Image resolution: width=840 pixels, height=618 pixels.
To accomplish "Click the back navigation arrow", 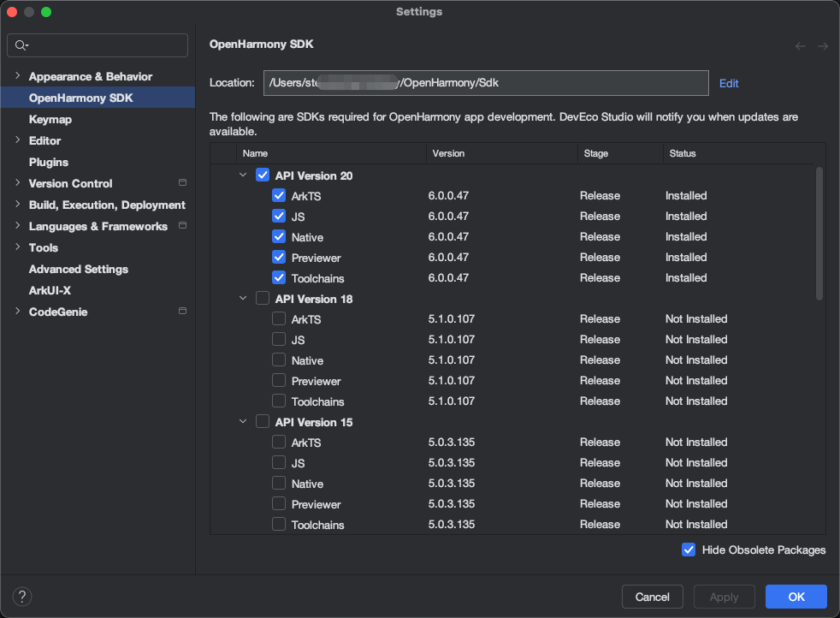I will [801, 46].
